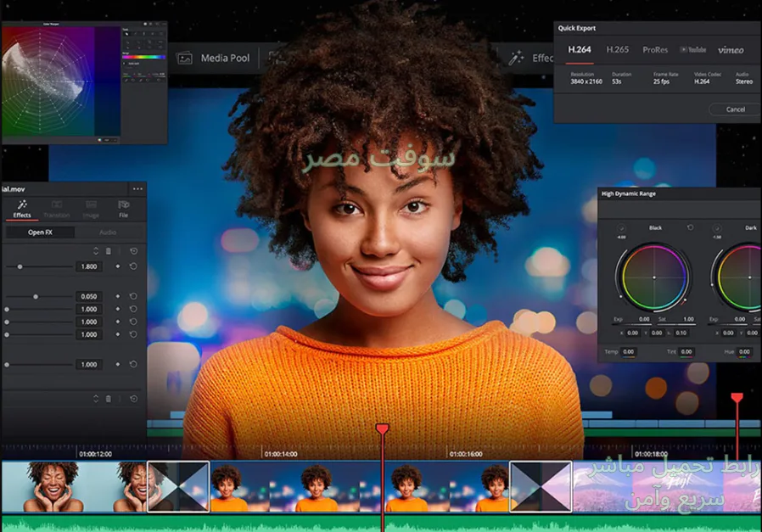Click the 25 fps frame rate value

pyautogui.click(x=661, y=81)
